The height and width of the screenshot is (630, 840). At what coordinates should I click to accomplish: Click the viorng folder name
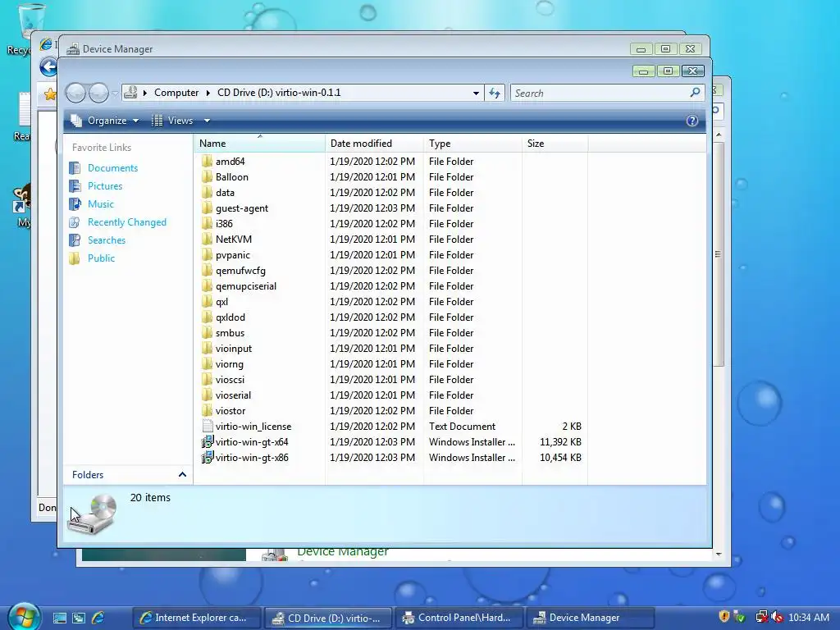(x=230, y=364)
